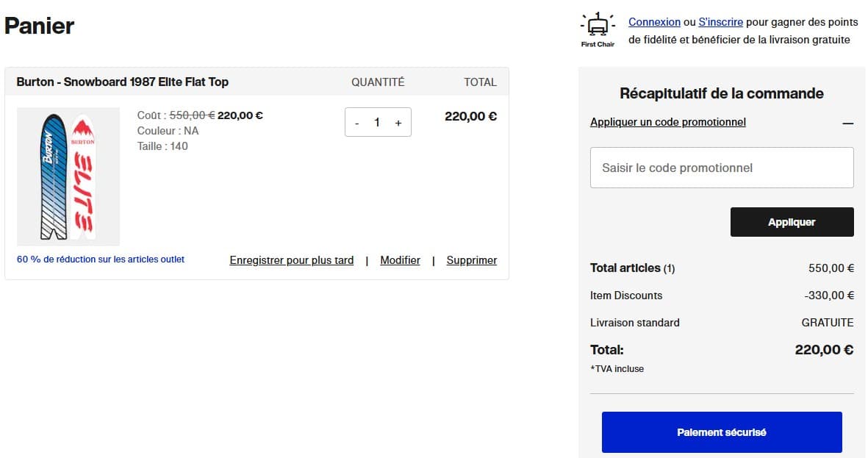Click the Panier page heading
This screenshot has height=458, width=868.
pos(40,26)
